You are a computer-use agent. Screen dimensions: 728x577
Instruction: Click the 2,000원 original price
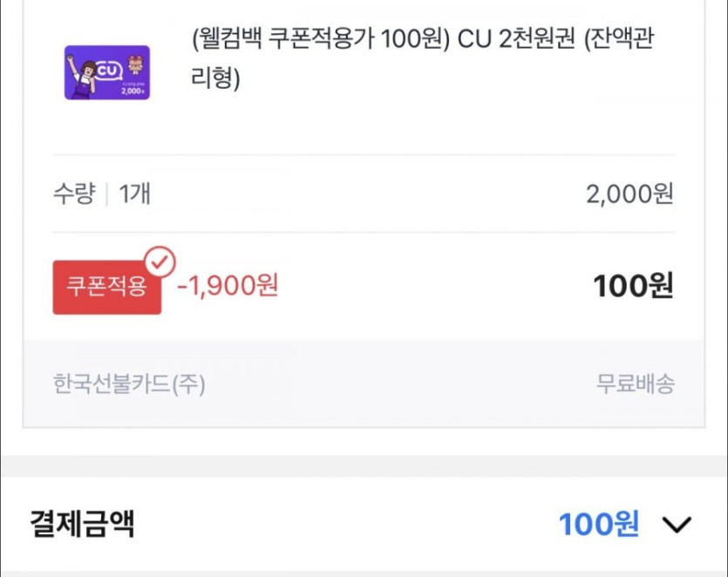click(629, 193)
